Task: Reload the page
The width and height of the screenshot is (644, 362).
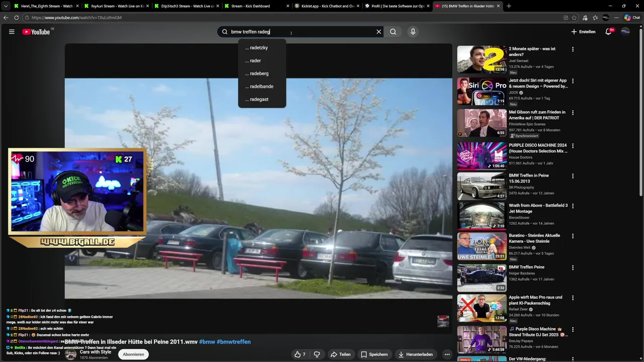Action: [17, 18]
